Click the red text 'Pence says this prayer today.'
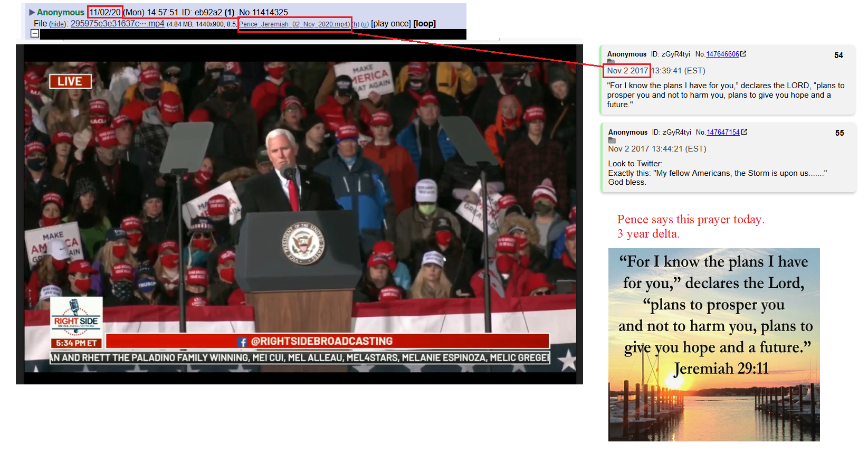Viewport: 868px width, 462px height. [691, 220]
